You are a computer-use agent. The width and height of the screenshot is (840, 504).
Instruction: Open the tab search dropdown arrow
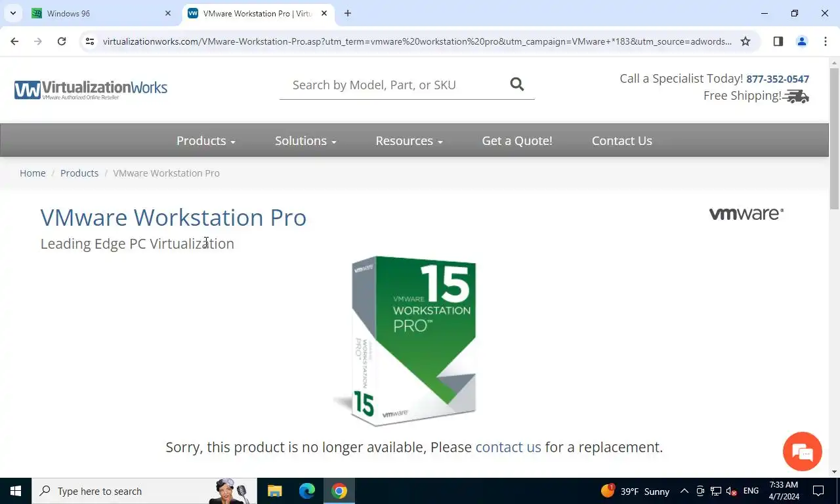(12, 13)
